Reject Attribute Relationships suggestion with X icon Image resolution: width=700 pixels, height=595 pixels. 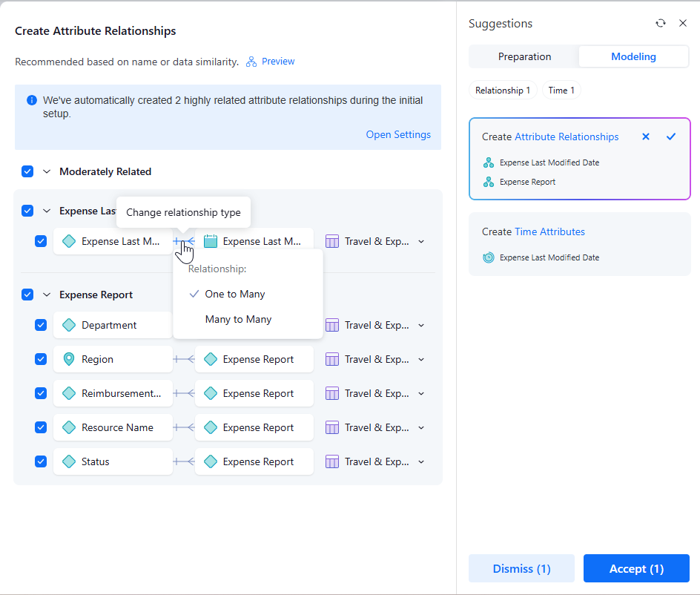pos(646,137)
